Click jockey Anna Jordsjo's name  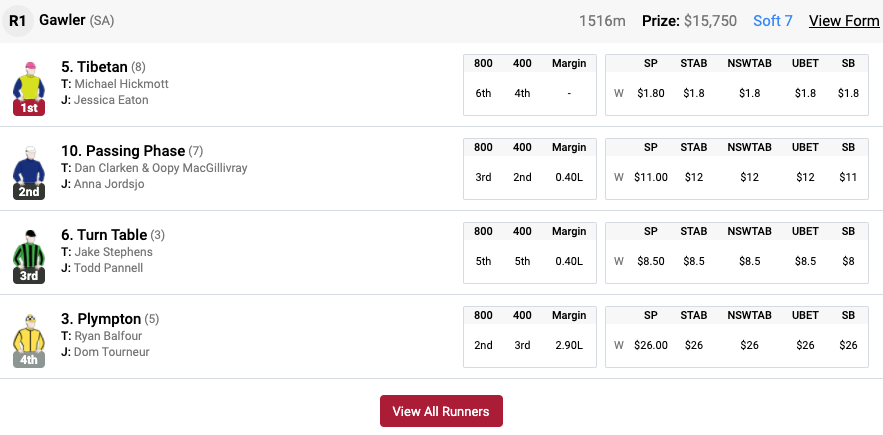point(109,184)
